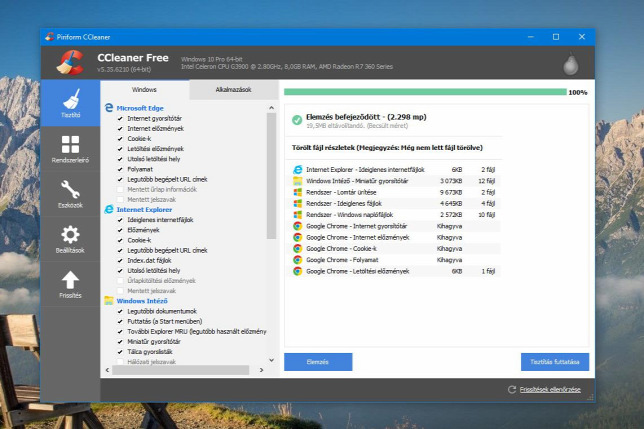
Task: Switch to the Alkalmazások tab
Action: (x=233, y=89)
